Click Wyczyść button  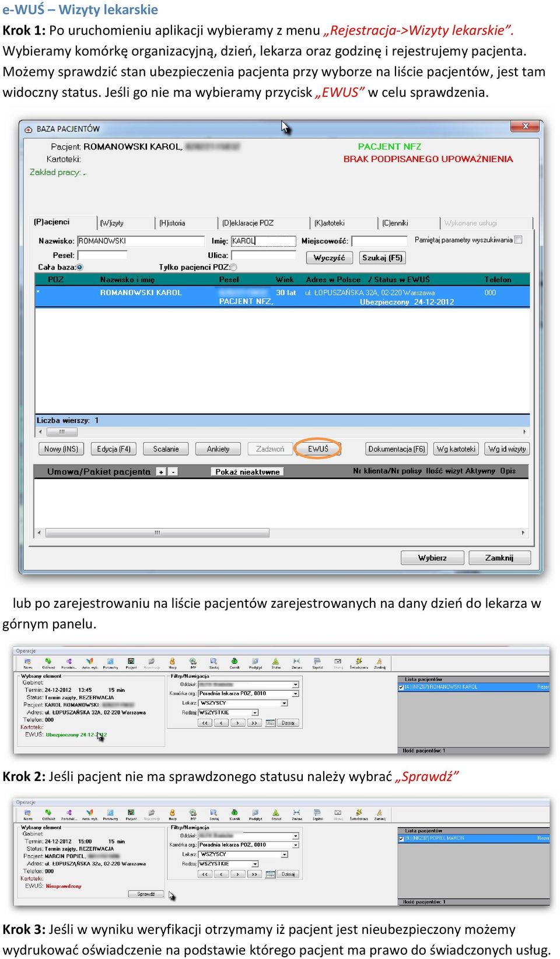(x=329, y=257)
